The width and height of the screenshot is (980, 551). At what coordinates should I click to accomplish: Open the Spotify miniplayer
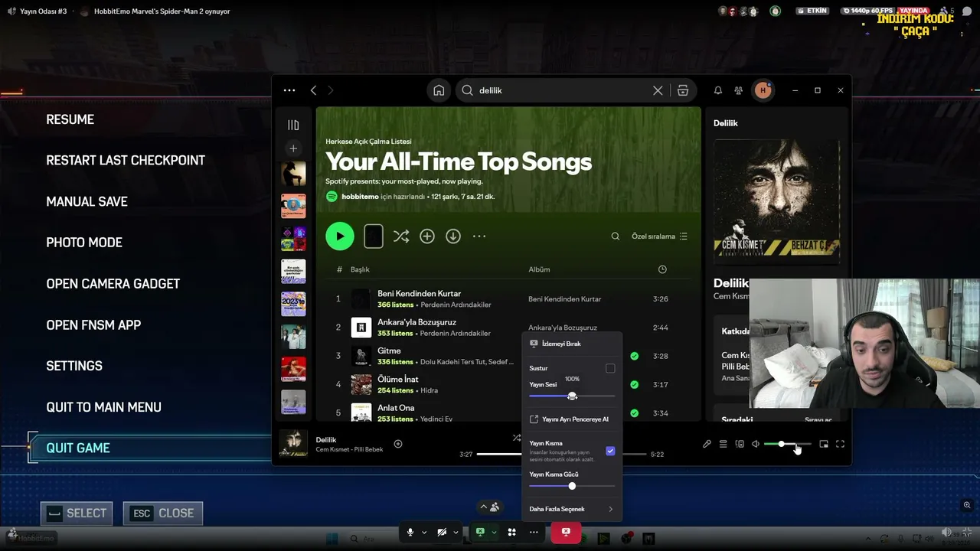[x=824, y=444]
